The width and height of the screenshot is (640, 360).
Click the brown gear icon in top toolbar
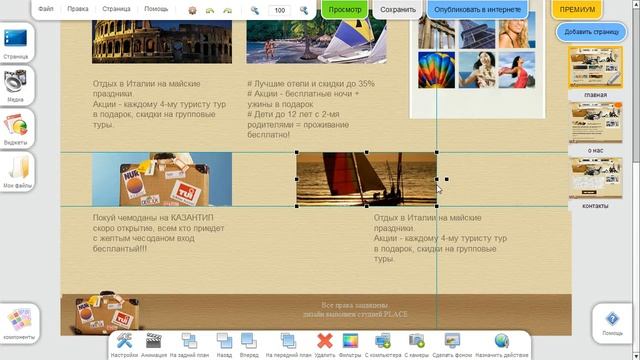coord(192,10)
